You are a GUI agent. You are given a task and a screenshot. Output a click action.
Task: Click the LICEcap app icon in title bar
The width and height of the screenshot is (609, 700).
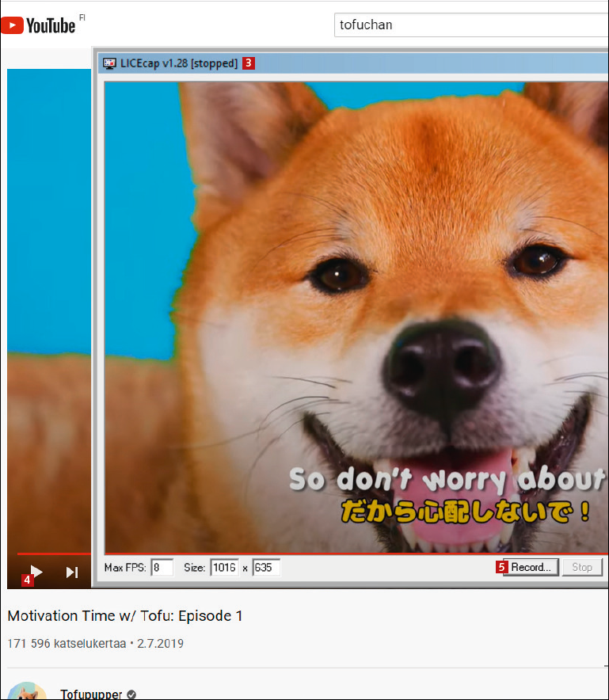pos(109,63)
